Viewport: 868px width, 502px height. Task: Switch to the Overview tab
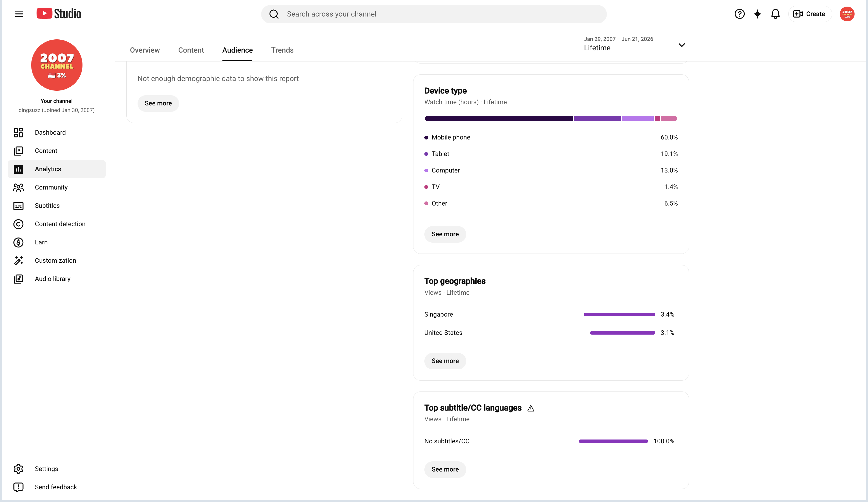[145, 50]
